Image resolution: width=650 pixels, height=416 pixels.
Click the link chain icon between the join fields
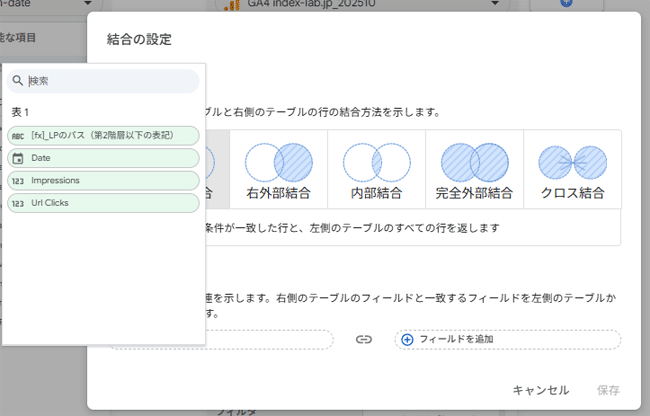click(x=364, y=339)
